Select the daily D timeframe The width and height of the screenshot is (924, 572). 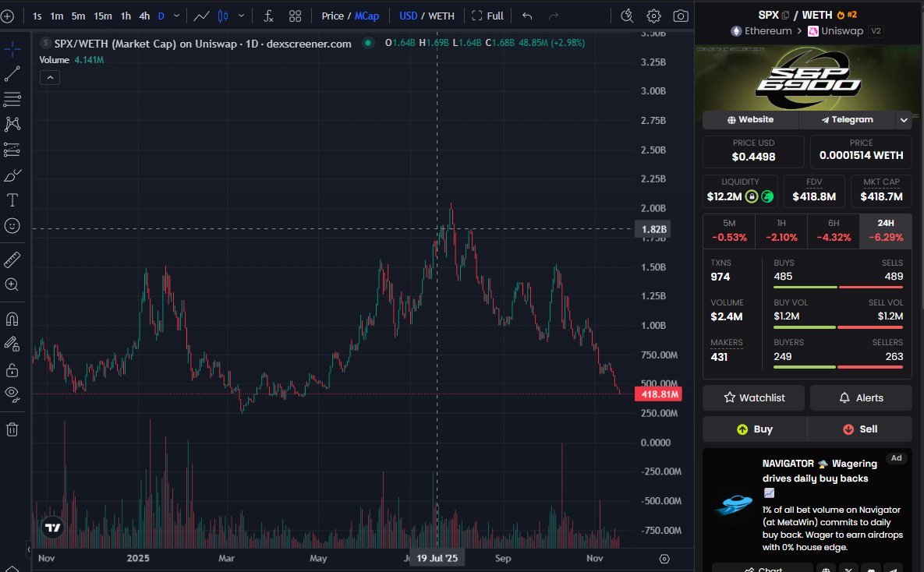pos(161,16)
